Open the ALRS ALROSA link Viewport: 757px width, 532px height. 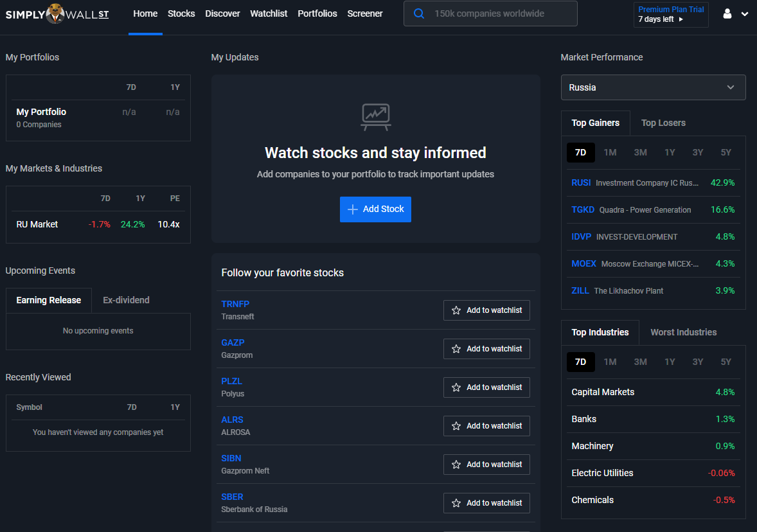[x=232, y=420]
